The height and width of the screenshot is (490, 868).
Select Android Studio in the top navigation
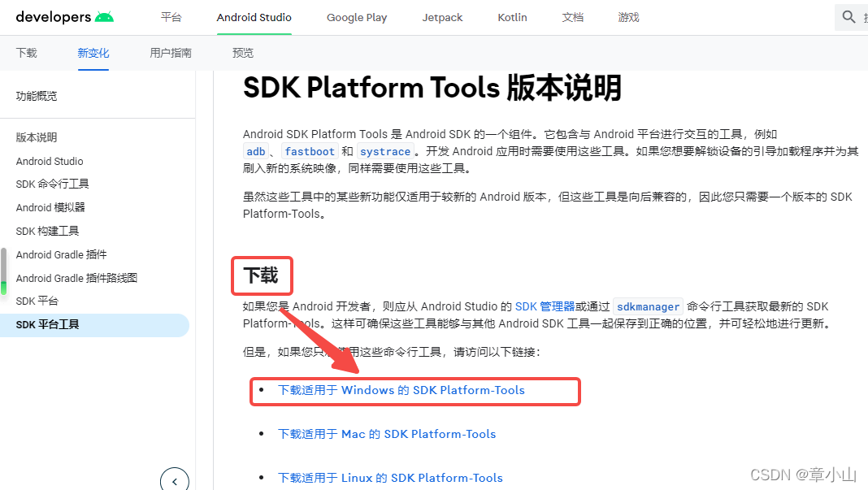254,16
